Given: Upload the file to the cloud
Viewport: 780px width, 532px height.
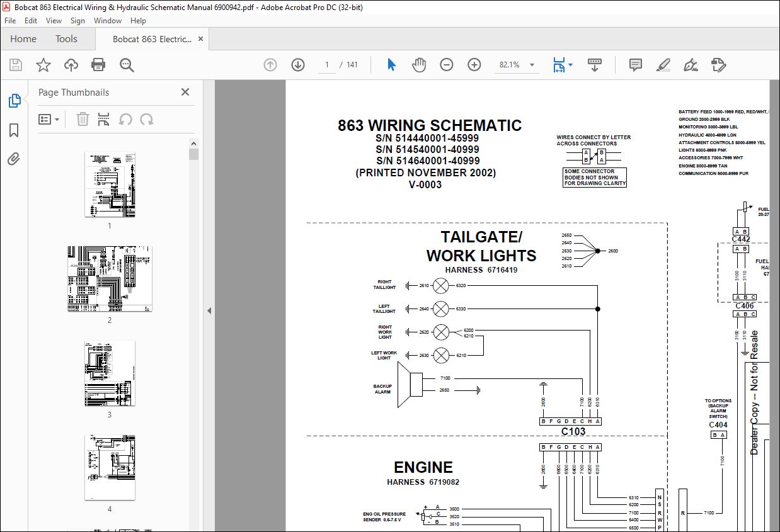Looking at the screenshot, I should 71,65.
